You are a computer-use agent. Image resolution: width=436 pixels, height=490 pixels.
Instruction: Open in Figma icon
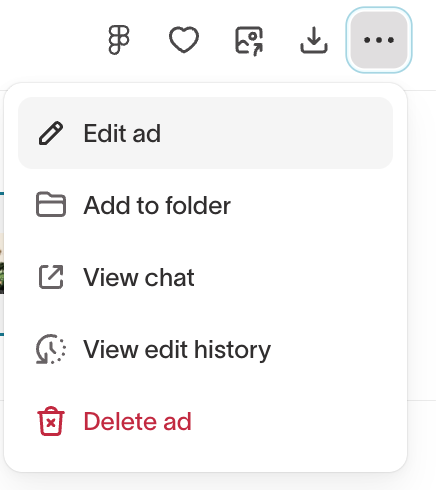pos(119,40)
